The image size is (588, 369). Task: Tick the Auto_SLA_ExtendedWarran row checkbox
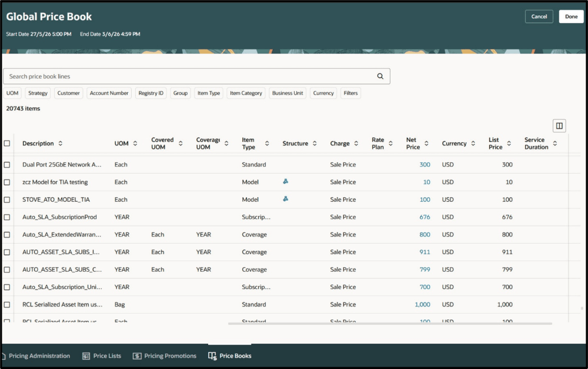coord(6,235)
